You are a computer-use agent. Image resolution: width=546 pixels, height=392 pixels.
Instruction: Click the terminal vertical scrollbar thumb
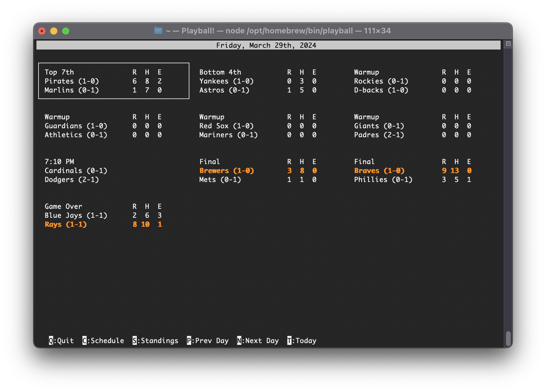(508, 338)
